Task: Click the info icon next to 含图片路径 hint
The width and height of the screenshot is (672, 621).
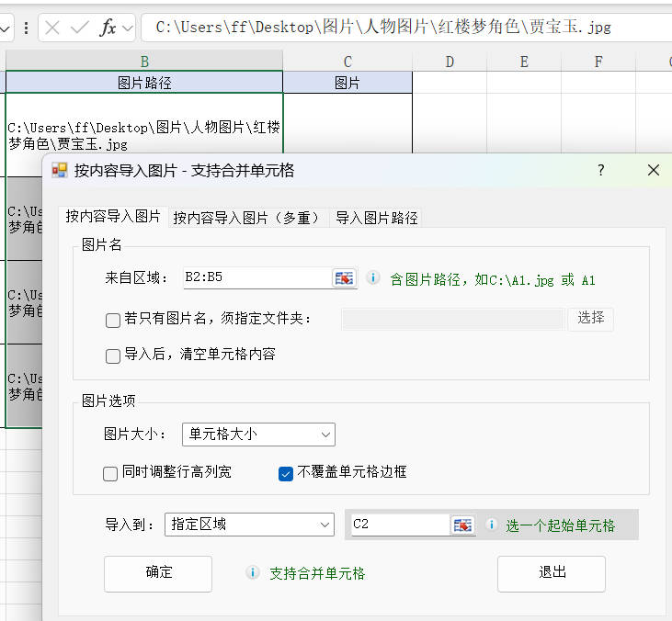Action: click(x=373, y=278)
